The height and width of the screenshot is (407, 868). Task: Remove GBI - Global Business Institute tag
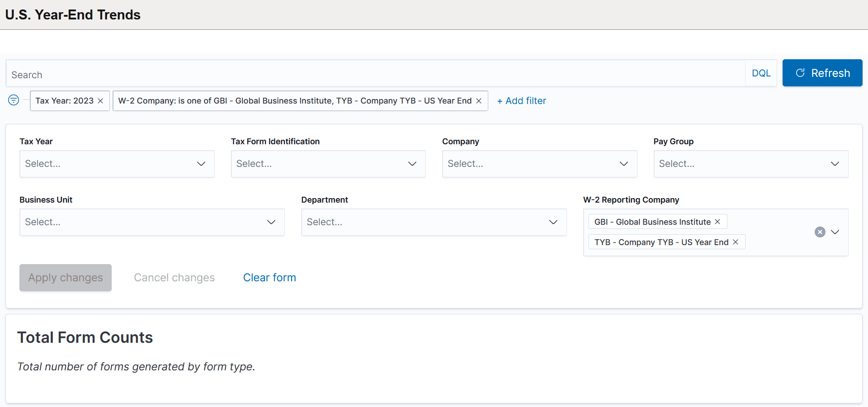[717, 222]
